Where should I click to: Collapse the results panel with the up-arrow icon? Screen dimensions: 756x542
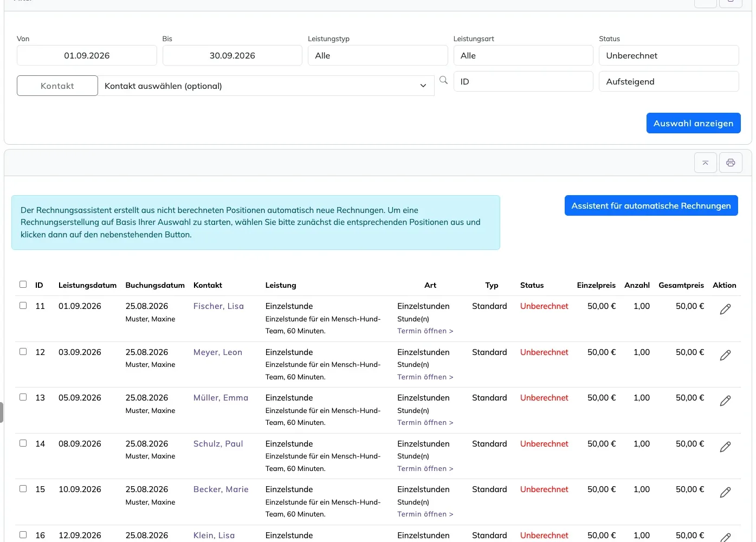point(706,163)
